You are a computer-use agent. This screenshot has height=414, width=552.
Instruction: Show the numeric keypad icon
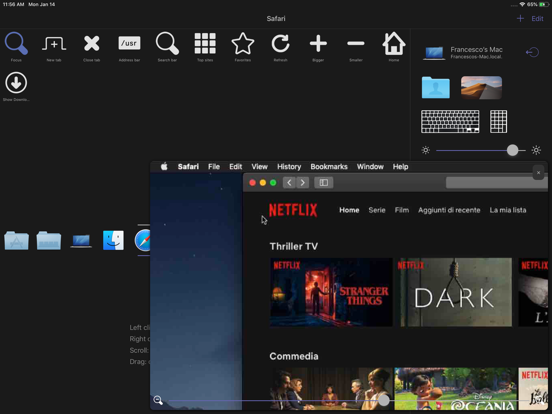[498, 121]
